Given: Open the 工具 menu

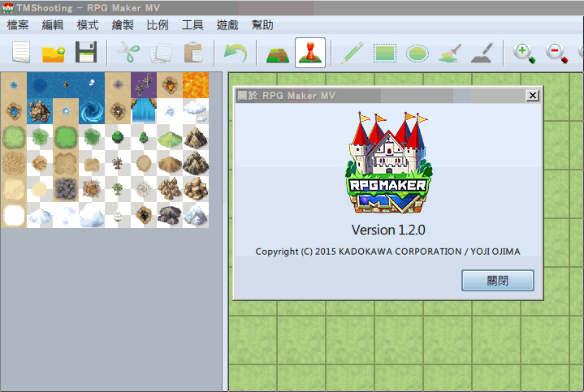Looking at the screenshot, I should [193, 25].
